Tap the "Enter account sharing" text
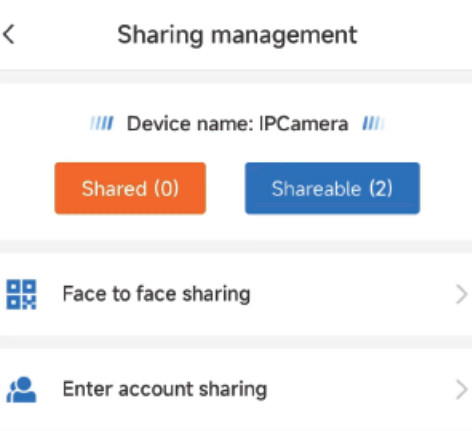 tap(165, 389)
